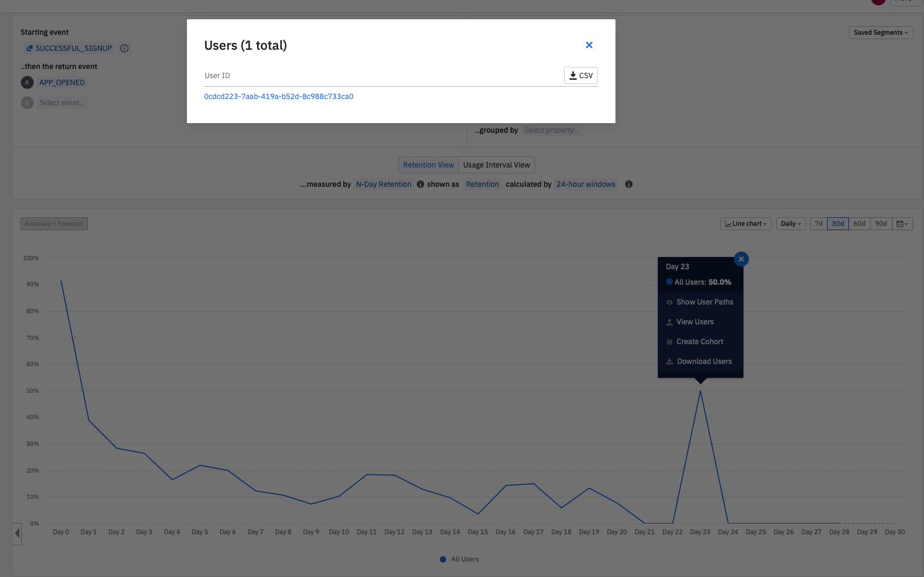924x577 pixels.
Task: Open the Daily interval dropdown
Action: point(791,224)
